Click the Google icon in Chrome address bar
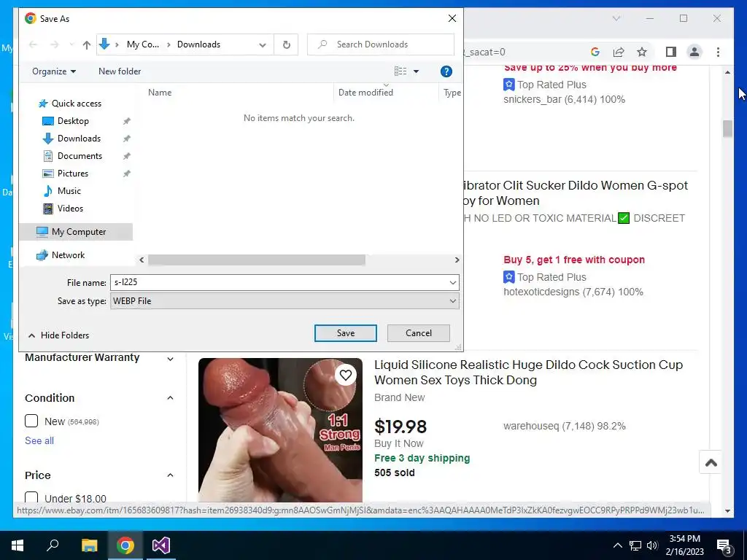 595,52
